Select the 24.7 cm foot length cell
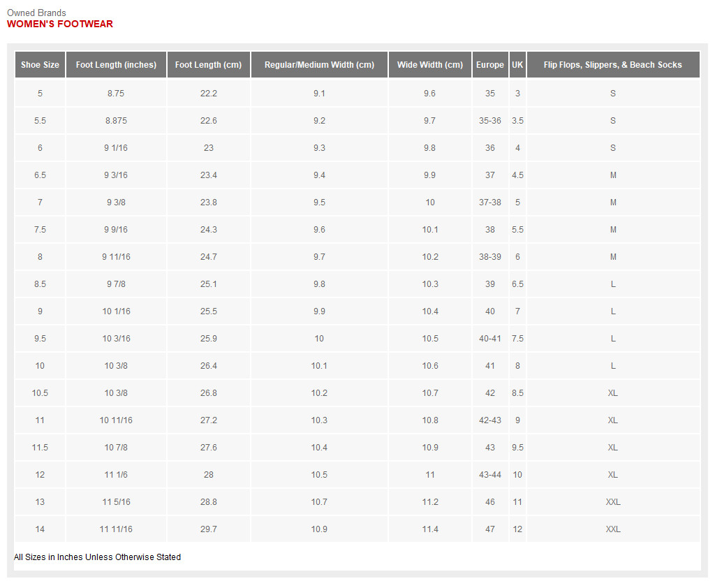The image size is (715, 588). point(208,257)
